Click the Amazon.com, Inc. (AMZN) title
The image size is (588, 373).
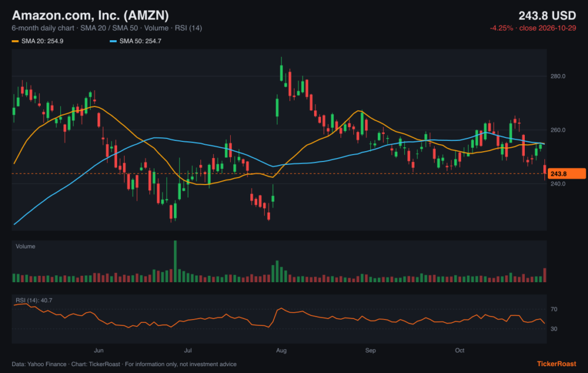point(90,16)
